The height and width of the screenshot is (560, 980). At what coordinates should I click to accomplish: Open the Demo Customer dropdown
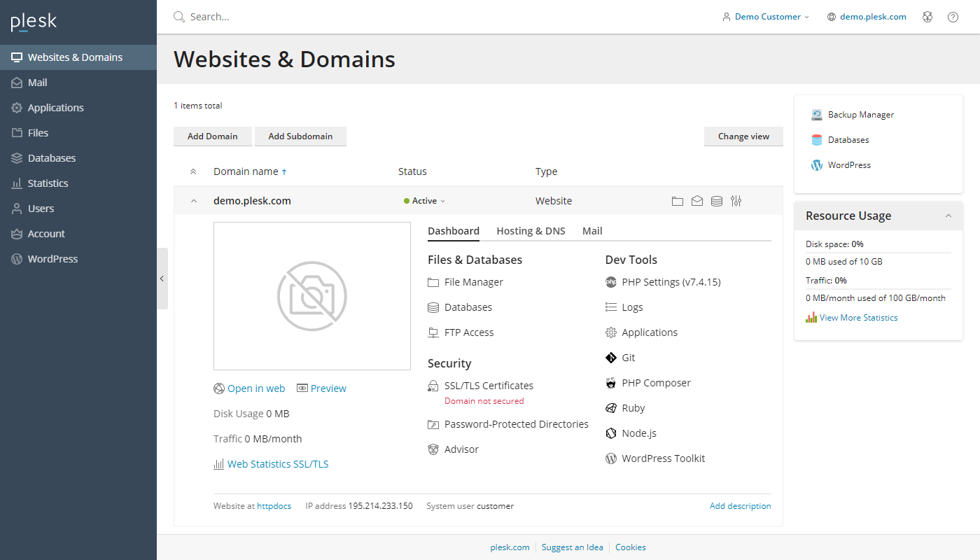766,17
